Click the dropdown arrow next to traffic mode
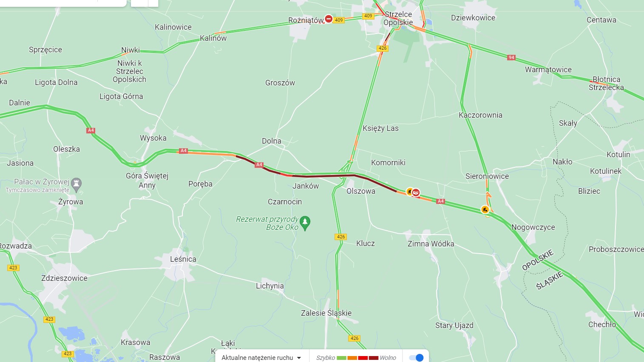Image resolution: width=644 pixels, height=362 pixels. 299,358
